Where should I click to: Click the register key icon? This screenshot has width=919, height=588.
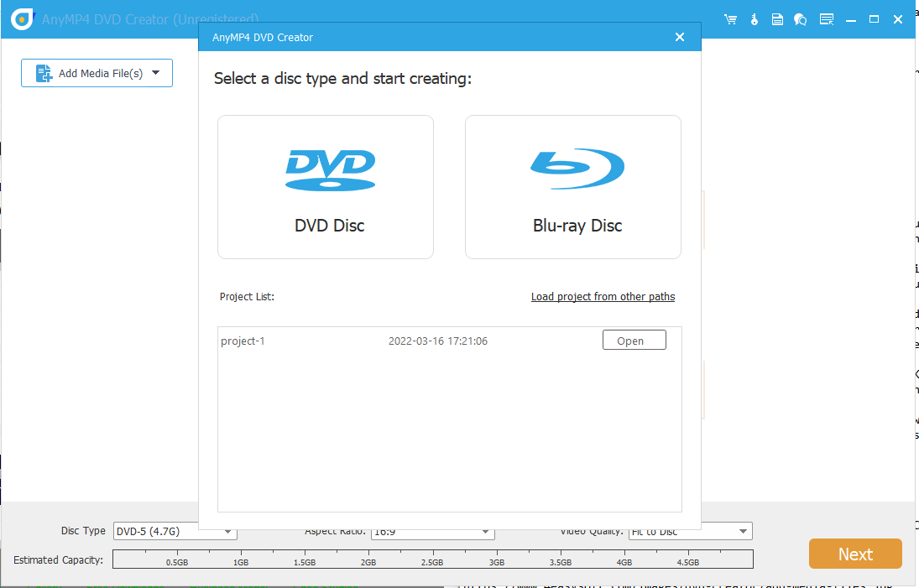click(x=755, y=19)
